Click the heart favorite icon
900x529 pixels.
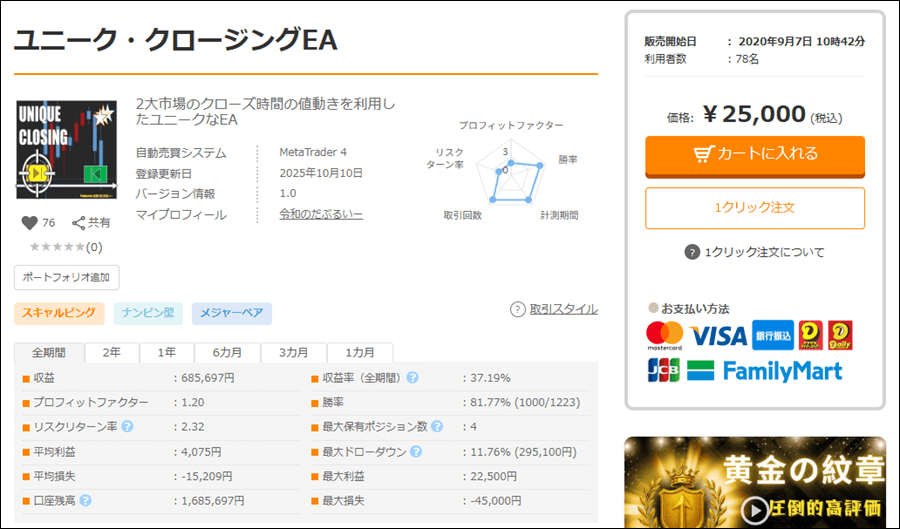[28, 223]
